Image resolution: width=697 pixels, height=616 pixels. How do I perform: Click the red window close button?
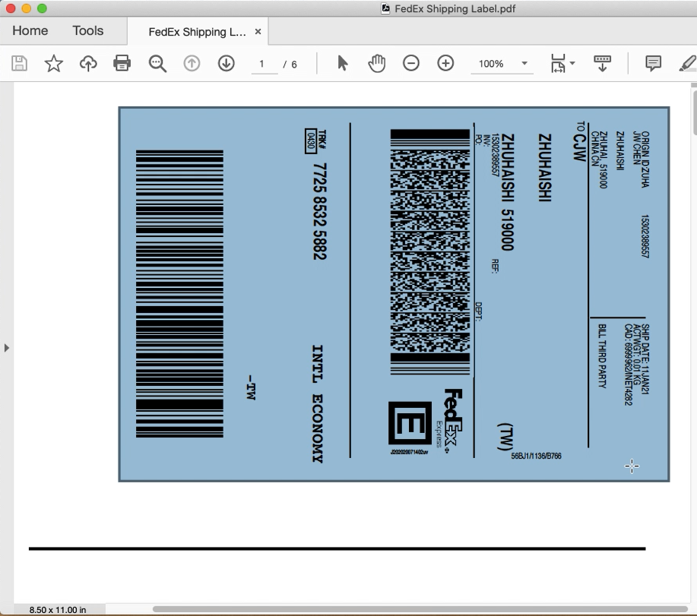coord(11,8)
